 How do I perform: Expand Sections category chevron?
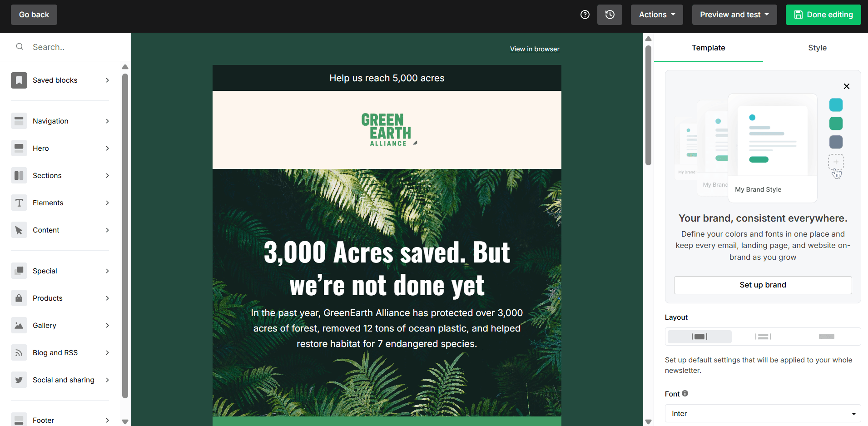[x=108, y=176]
